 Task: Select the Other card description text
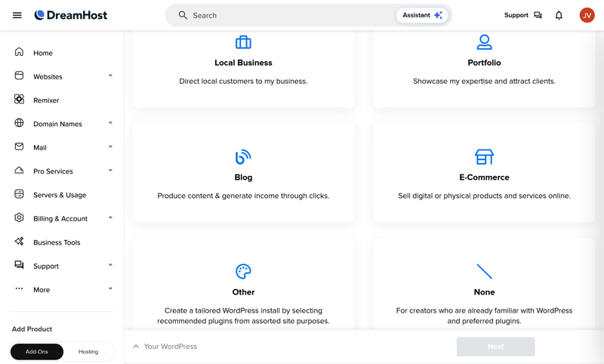(243, 316)
